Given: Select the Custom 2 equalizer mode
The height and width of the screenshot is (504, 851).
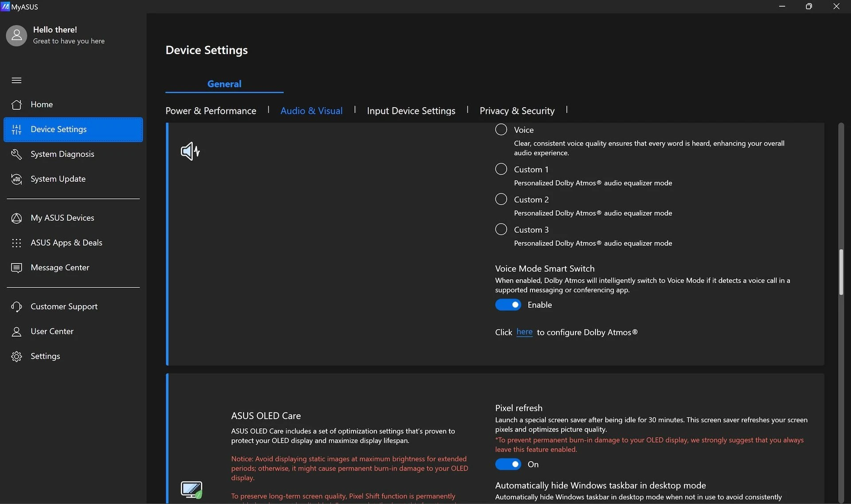Looking at the screenshot, I should [x=501, y=199].
